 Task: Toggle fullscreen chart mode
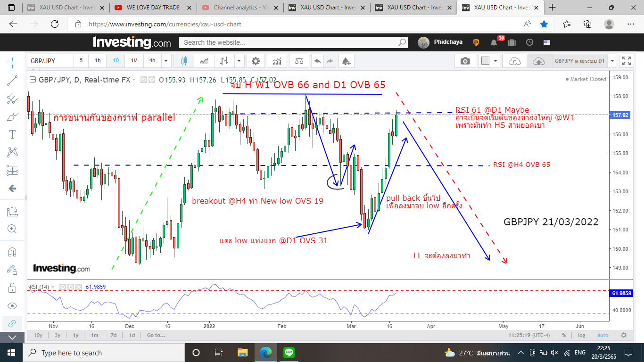click(x=627, y=61)
